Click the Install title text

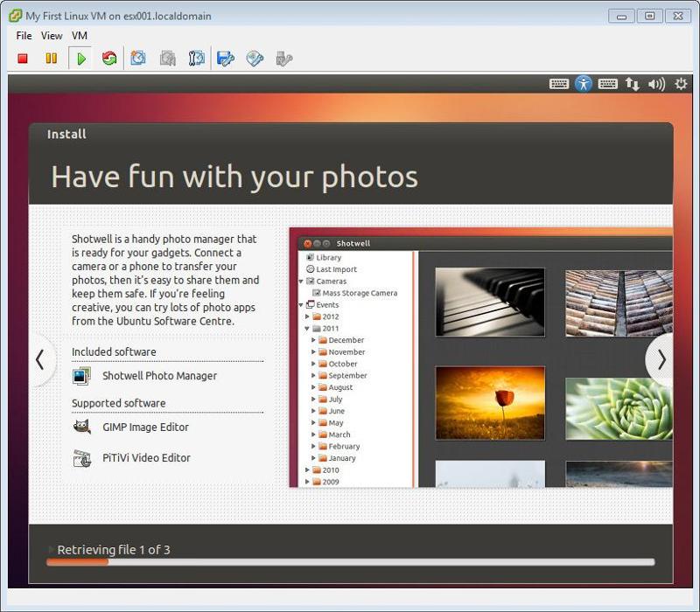[x=66, y=135]
